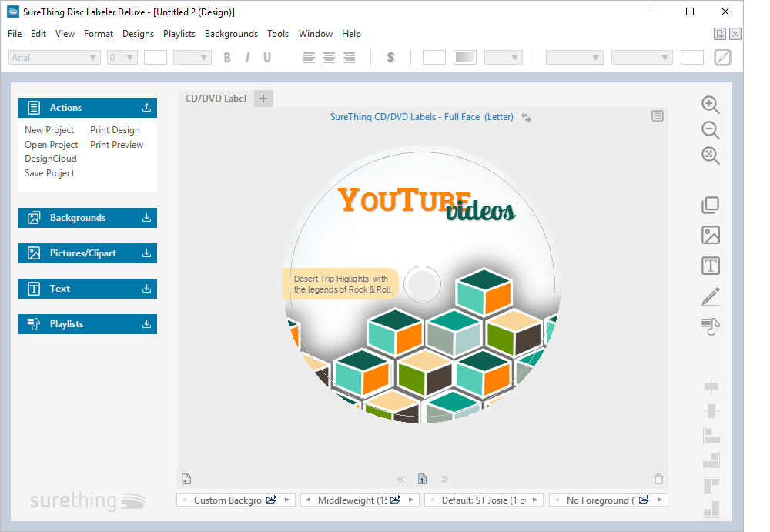This screenshot has height=532, width=770.
Task: Choose the Pencil edit tool
Action: [x=710, y=296]
